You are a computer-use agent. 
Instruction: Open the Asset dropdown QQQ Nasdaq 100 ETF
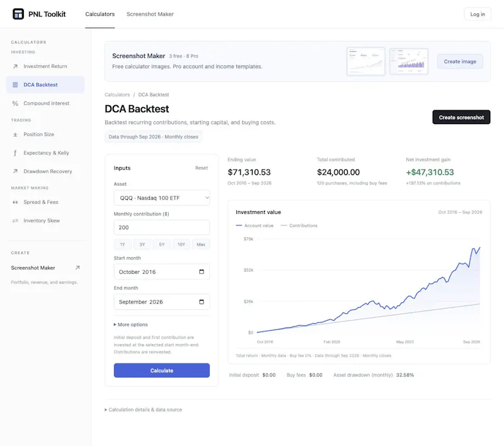click(162, 198)
